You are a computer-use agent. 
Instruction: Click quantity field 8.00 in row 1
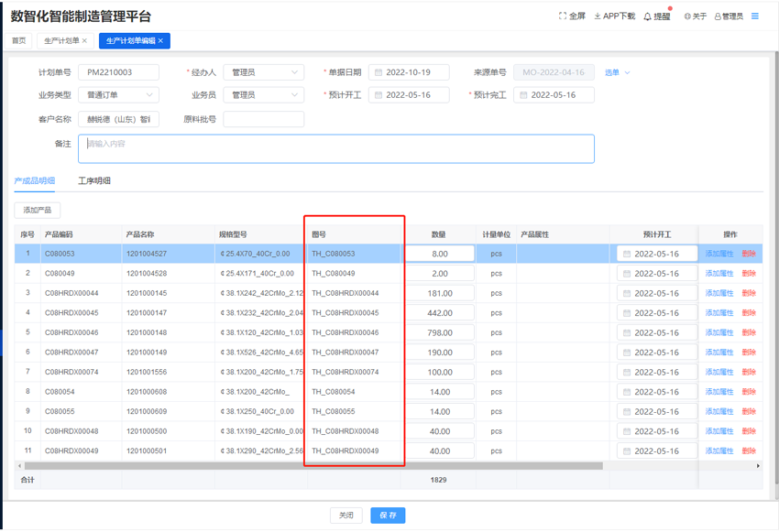pyautogui.click(x=440, y=254)
